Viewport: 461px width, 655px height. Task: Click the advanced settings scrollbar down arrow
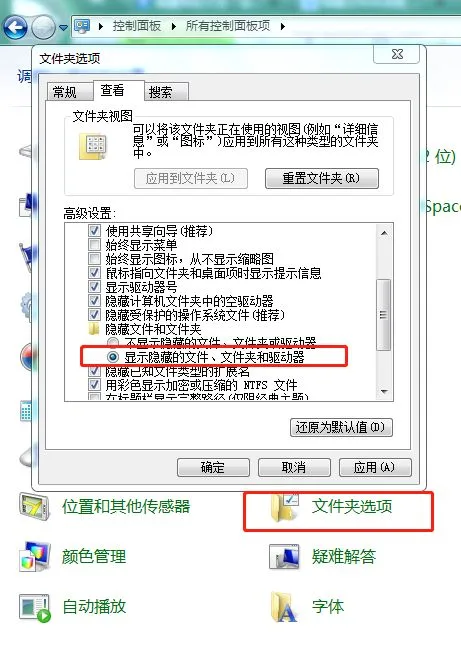pyautogui.click(x=384, y=392)
